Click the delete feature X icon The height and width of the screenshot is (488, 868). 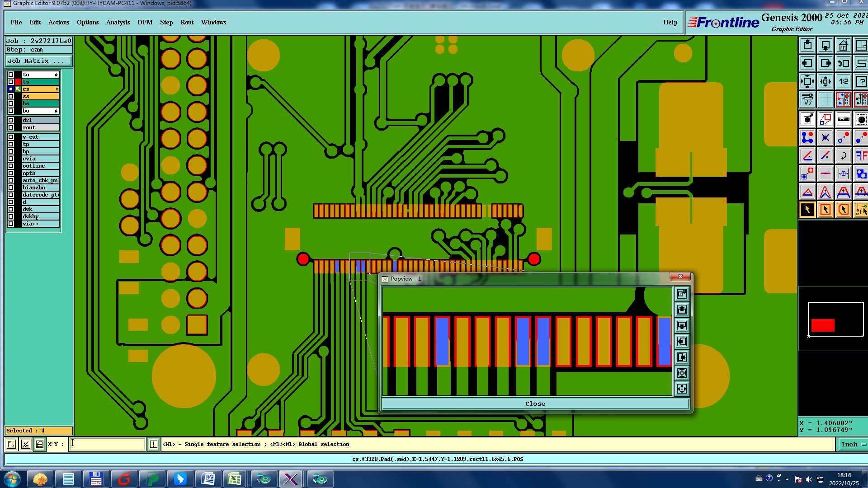pyautogui.click(x=825, y=137)
